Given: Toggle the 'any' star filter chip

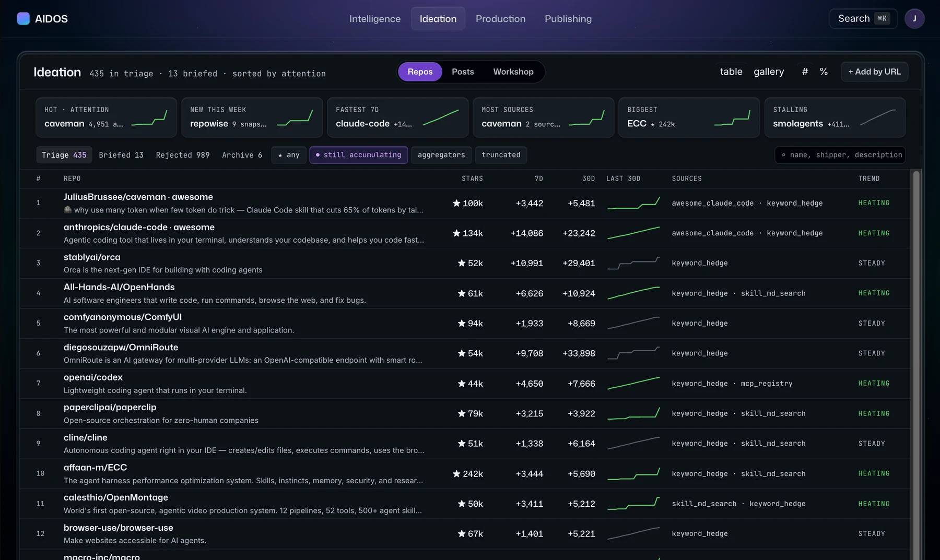Looking at the screenshot, I should pos(289,155).
